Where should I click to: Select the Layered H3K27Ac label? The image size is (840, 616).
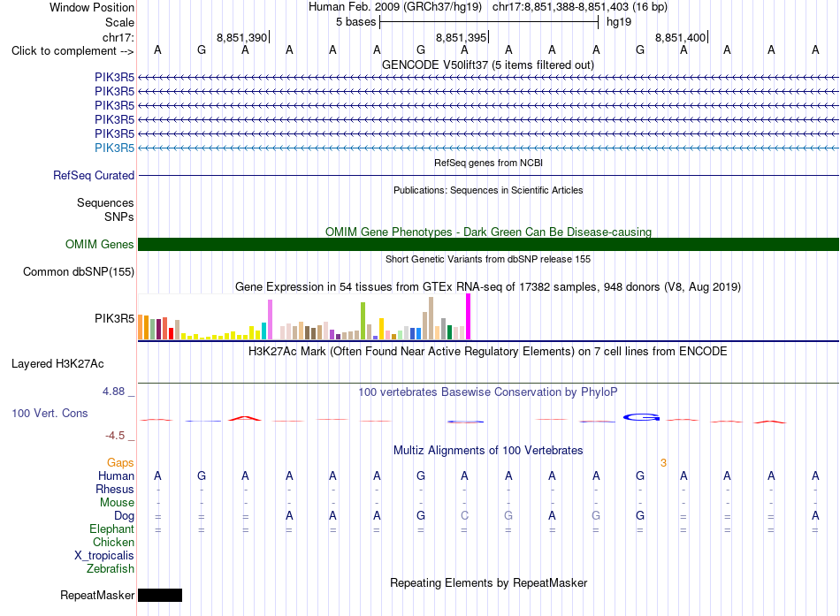click(57, 364)
